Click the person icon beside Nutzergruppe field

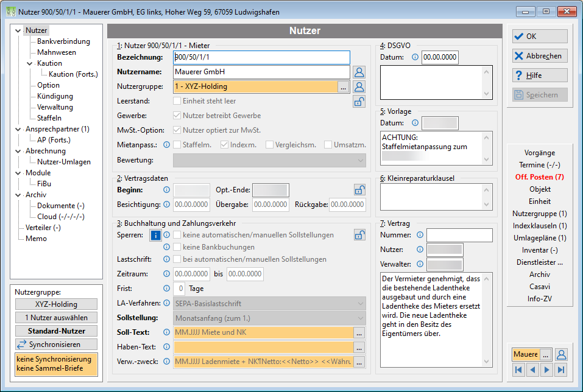pyautogui.click(x=359, y=86)
